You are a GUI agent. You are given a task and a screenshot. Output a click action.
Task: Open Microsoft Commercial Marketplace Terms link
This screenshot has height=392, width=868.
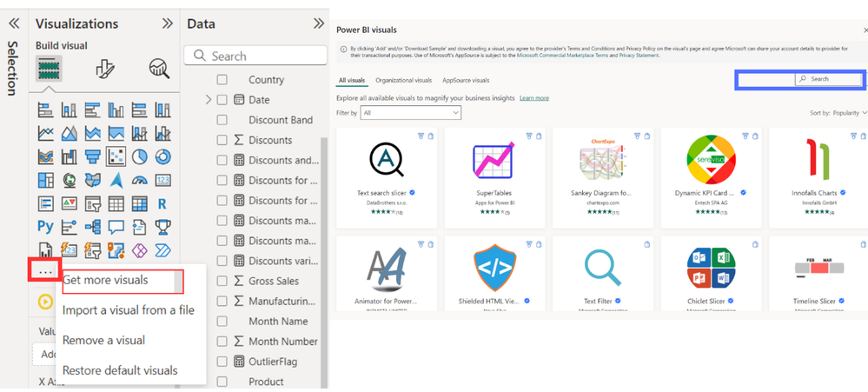[x=560, y=56]
